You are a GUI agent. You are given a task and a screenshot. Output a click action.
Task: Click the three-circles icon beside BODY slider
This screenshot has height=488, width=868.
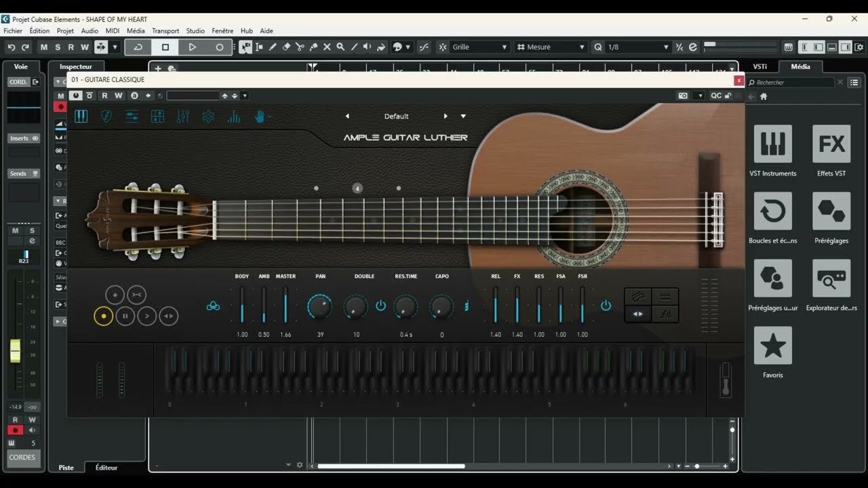tap(213, 306)
